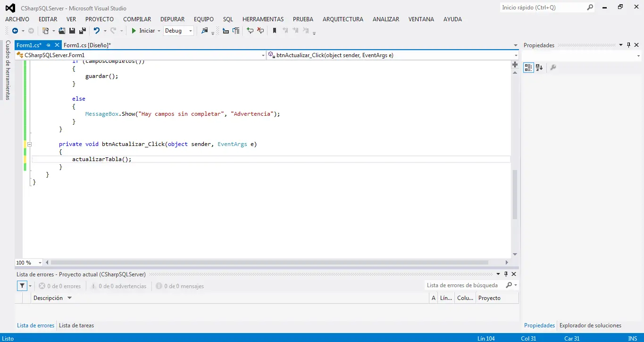The width and height of the screenshot is (644, 342).
Task: Switch Properties panel to categorized view
Action: [x=528, y=68]
